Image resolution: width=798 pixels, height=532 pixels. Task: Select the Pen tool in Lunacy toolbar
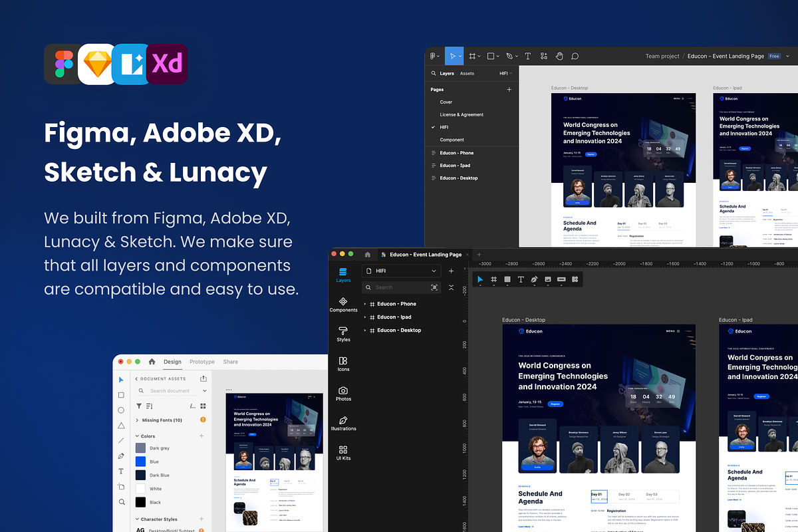click(x=534, y=279)
